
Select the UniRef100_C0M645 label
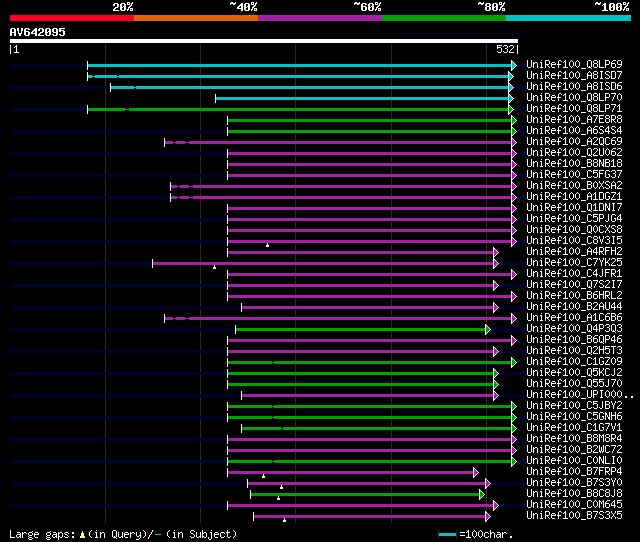(x=574, y=505)
